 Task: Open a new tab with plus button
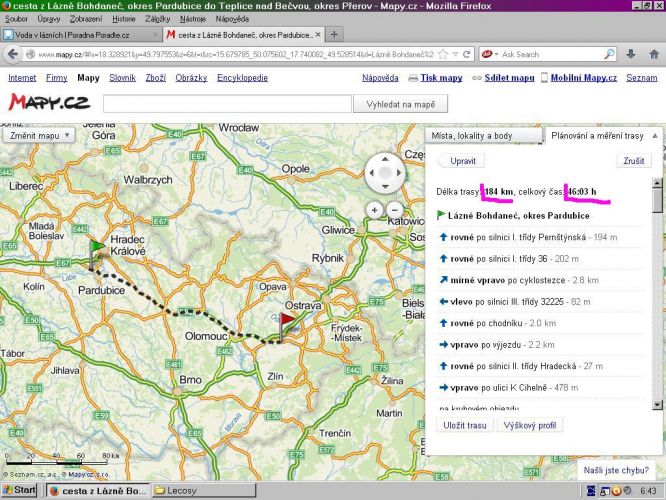334,35
